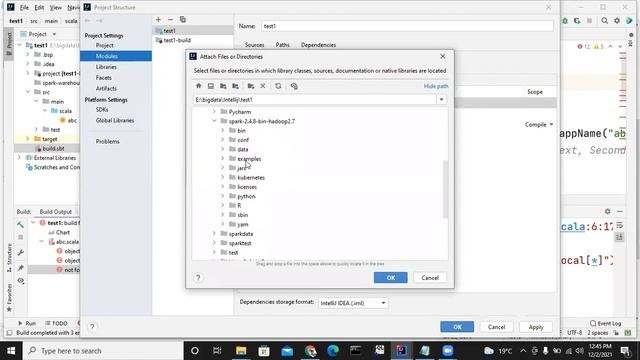Open the path history dropdown arrow
The width and height of the screenshot is (640, 360).
(x=441, y=100)
